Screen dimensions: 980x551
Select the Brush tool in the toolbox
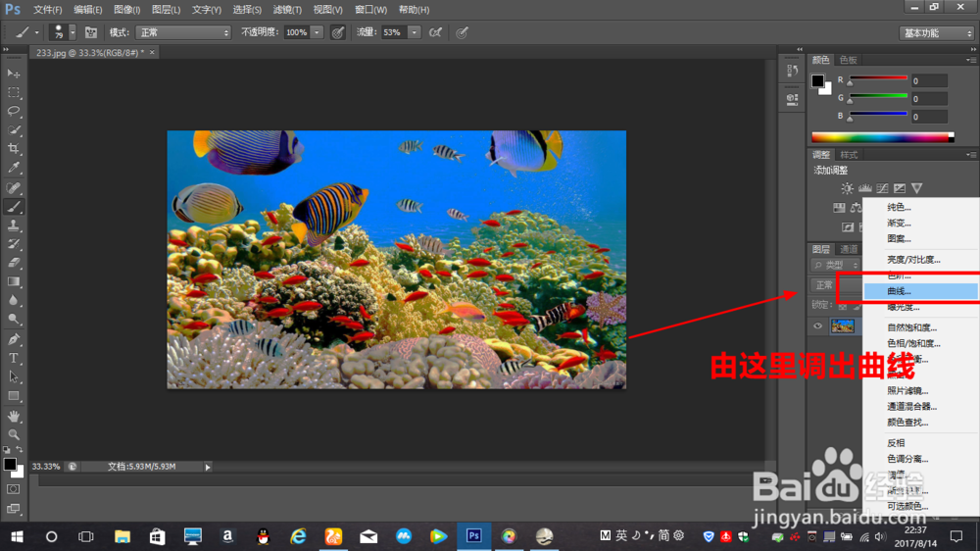pos(13,207)
